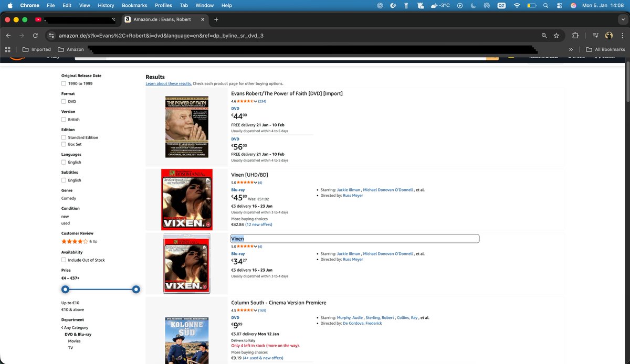Open the File menu
Image resolution: width=630 pixels, height=364 pixels.
(51, 5)
